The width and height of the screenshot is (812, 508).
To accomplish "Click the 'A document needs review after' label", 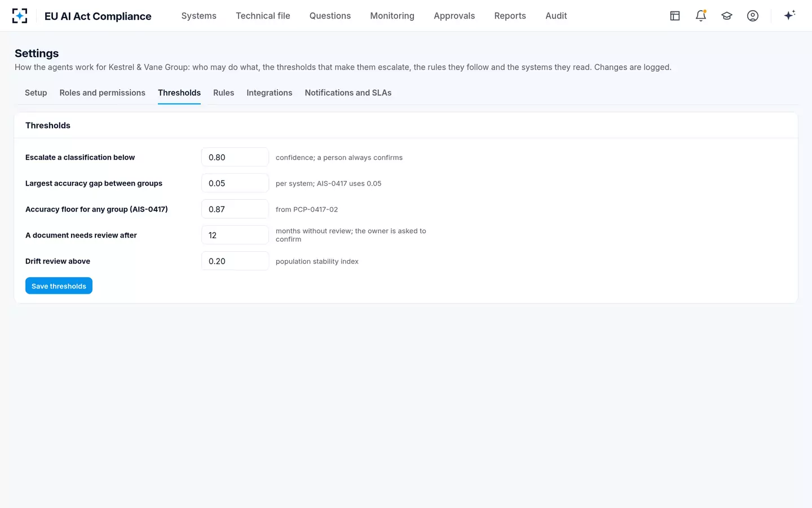I will 81,235.
